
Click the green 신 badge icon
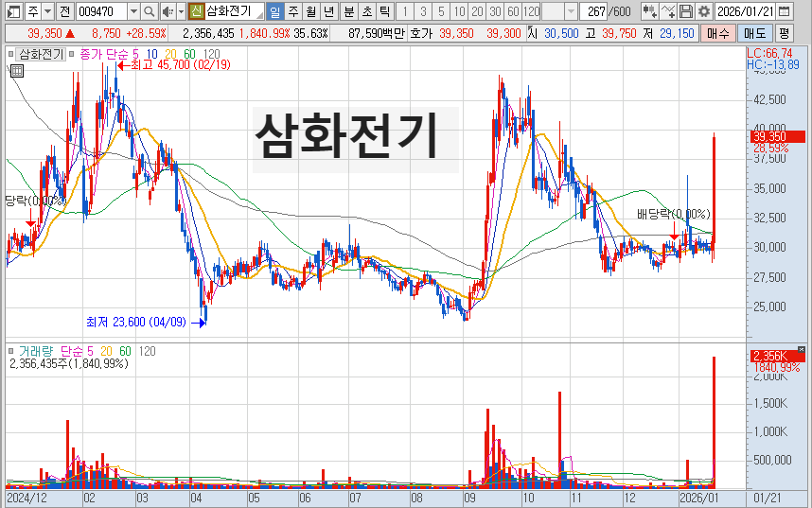point(196,10)
